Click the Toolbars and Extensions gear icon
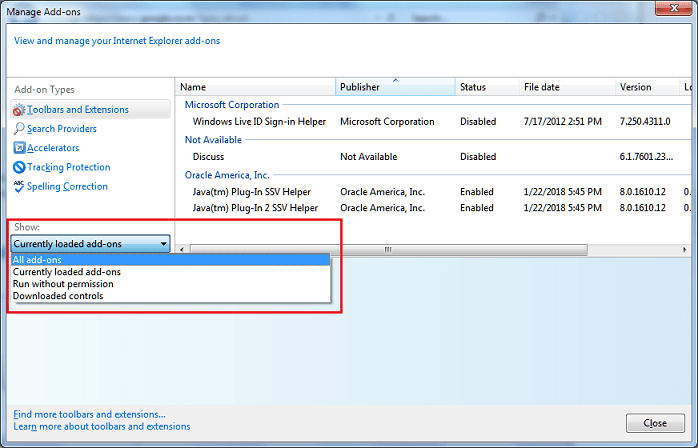 [19, 110]
